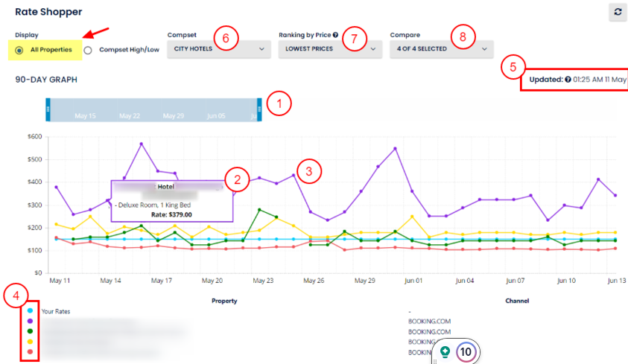Image resolution: width=628 pixels, height=364 pixels.
Task: Click the purple legend dot
Action: click(30, 322)
